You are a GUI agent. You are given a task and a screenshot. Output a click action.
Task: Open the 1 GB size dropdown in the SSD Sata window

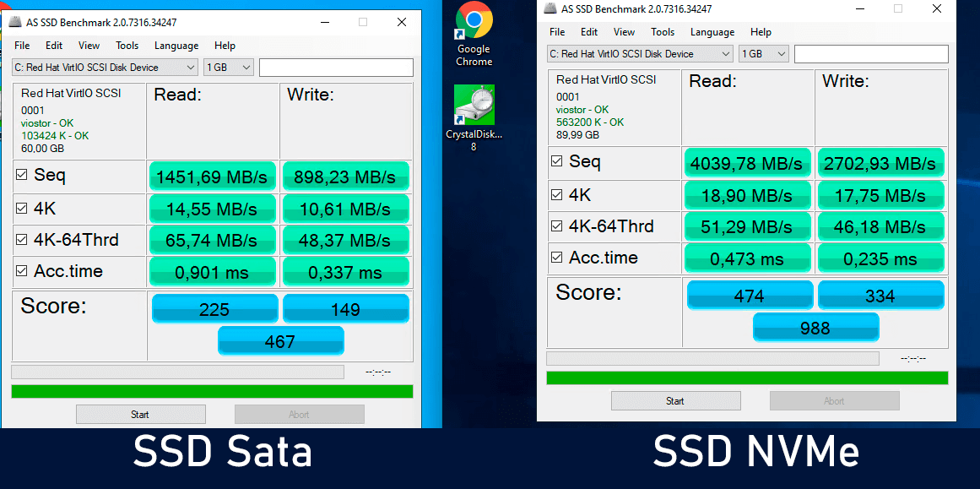(x=229, y=68)
